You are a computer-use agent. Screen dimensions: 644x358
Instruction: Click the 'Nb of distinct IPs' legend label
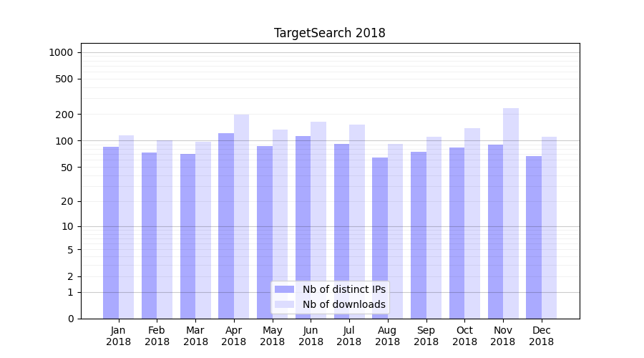pyautogui.click(x=343, y=289)
